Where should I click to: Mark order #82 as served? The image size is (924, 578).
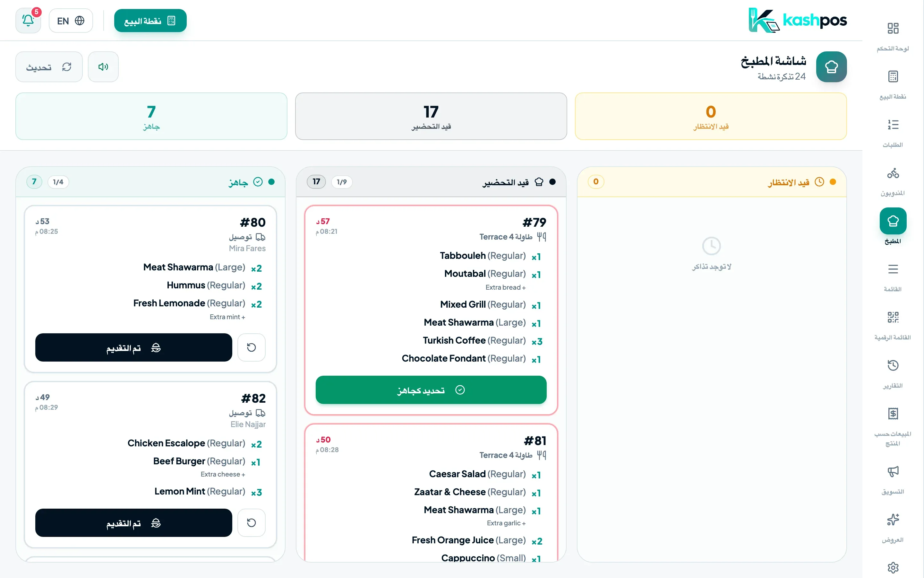tap(134, 522)
